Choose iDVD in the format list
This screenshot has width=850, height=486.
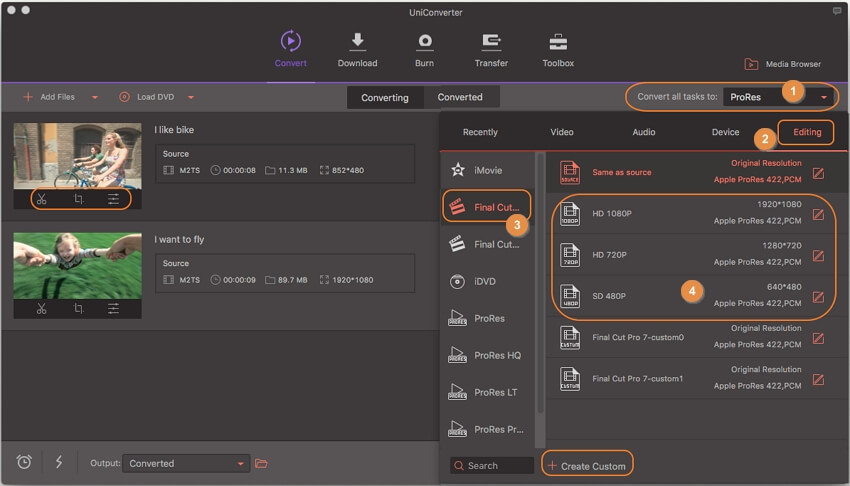click(x=487, y=281)
